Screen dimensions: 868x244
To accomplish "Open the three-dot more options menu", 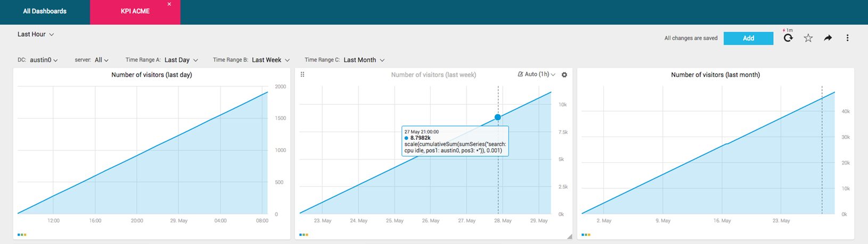I will click(847, 38).
